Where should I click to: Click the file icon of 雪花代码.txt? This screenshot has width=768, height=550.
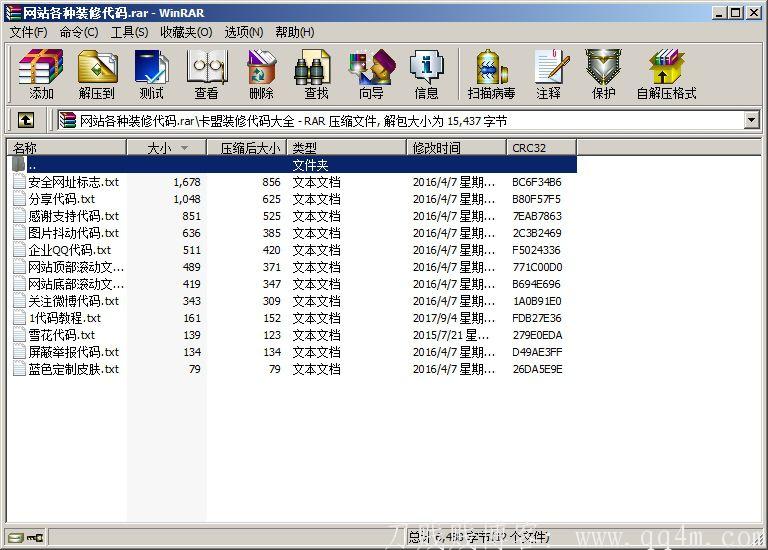(19, 335)
